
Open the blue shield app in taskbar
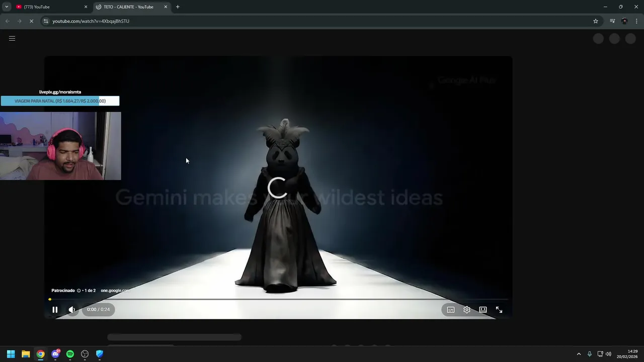pos(100,354)
